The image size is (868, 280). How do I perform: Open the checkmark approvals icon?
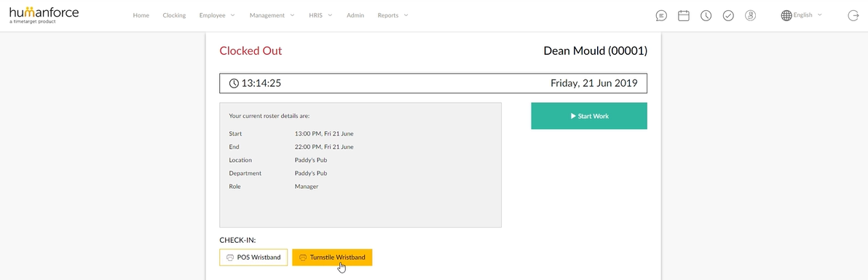[728, 15]
